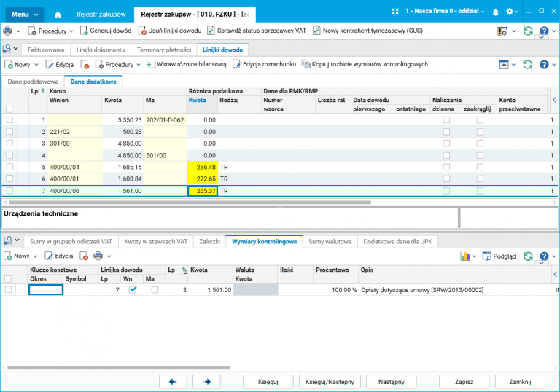Open the Menu dropdown
560x392 pixels.
coord(25,15)
